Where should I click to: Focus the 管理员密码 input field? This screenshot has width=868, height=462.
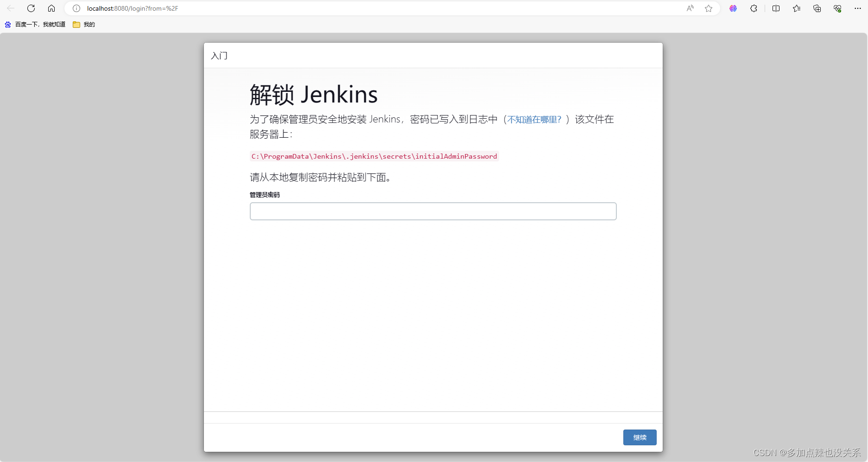pyautogui.click(x=433, y=211)
